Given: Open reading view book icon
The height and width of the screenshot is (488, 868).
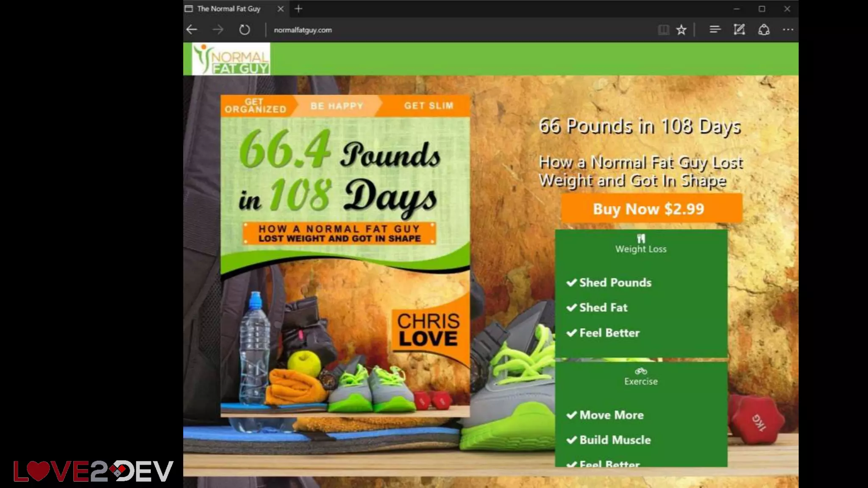Looking at the screenshot, I should point(663,30).
